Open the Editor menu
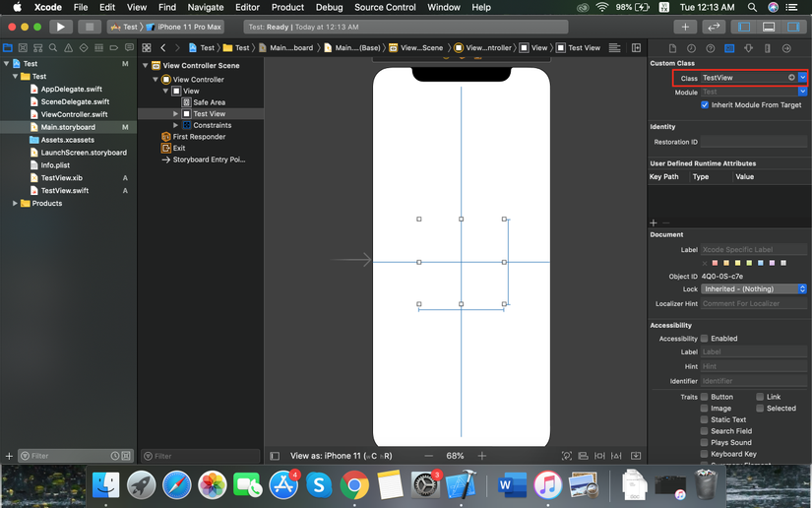 pyautogui.click(x=247, y=7)
